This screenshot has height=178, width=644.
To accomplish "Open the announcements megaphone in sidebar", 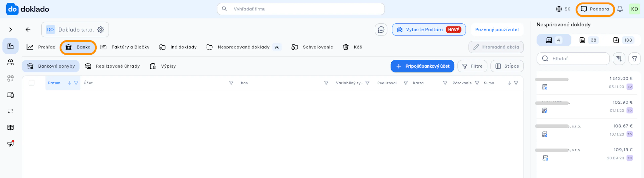I will tap(11, 143).
